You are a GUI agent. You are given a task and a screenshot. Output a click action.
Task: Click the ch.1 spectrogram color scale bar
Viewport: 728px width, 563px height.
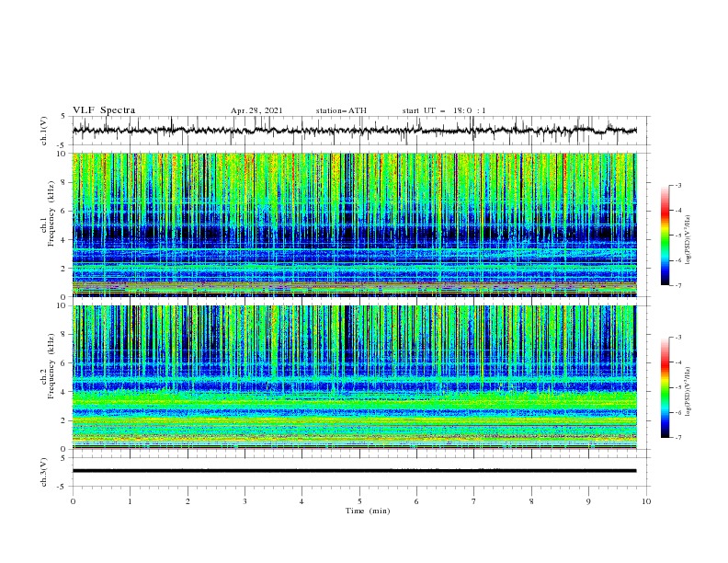click(x=665, y=236)
